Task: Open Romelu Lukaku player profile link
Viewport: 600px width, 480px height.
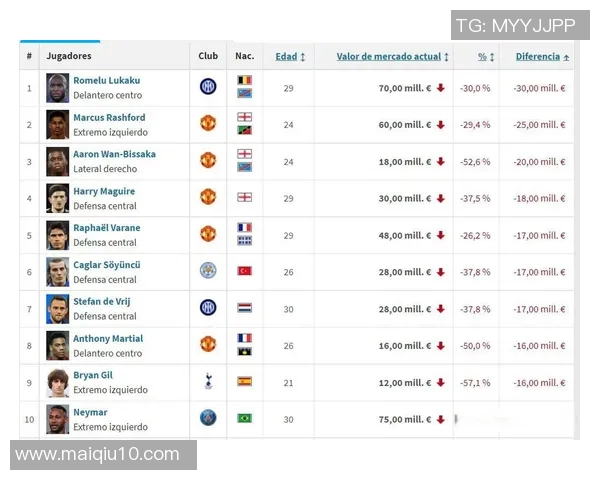Action: 106,80
